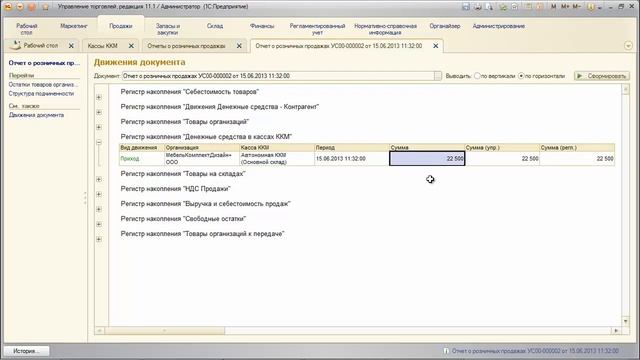Open Print preview icon in title bar
The width and height of the screenshot is (640, 360).
(489, 7)
